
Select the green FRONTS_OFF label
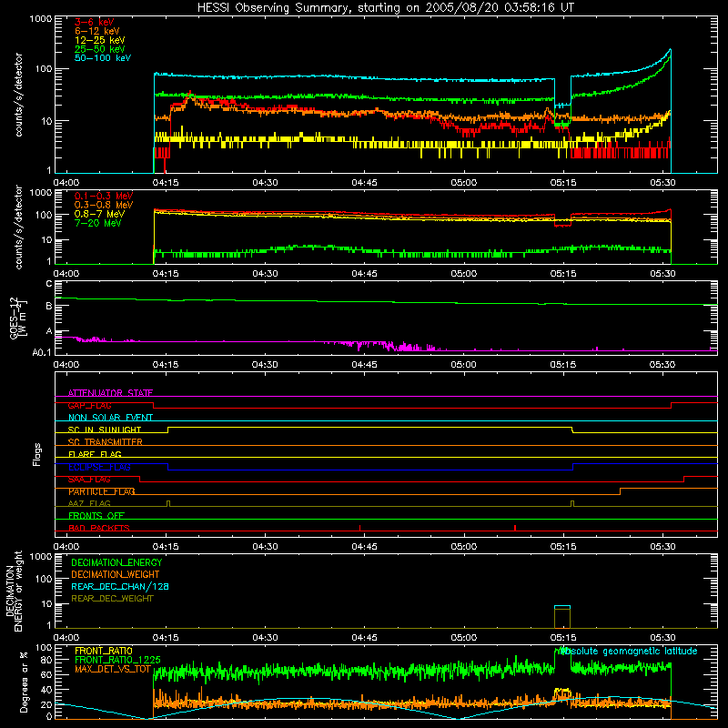[x=96, y=516]
